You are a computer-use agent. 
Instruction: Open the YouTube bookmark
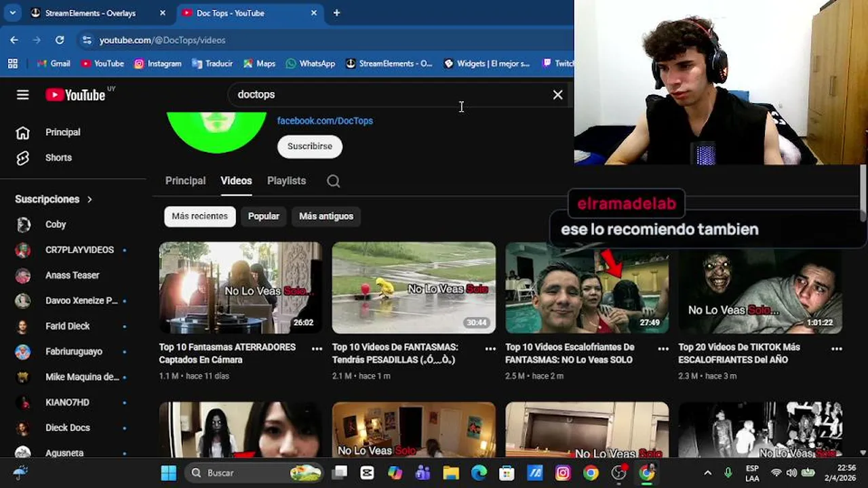point(102,63)
